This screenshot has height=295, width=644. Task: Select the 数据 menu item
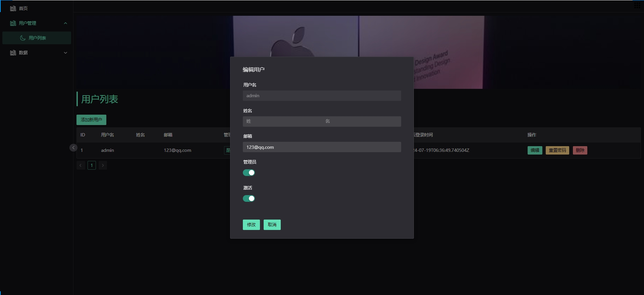(37, 53)
